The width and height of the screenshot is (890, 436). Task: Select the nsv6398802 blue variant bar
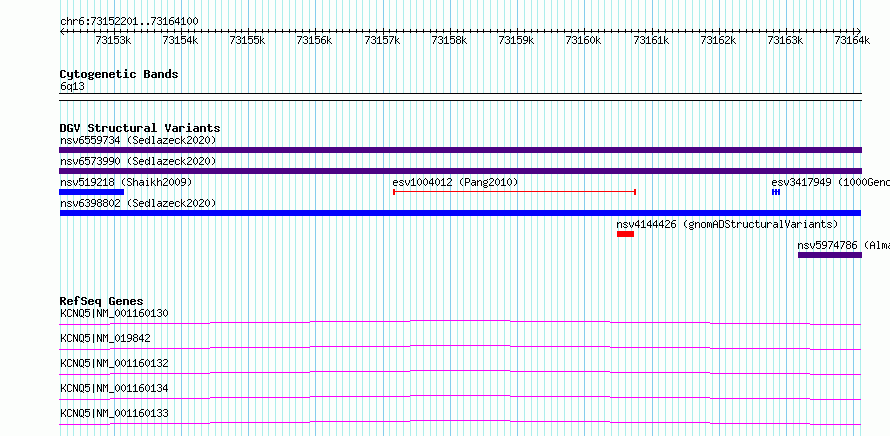[460, 213]
